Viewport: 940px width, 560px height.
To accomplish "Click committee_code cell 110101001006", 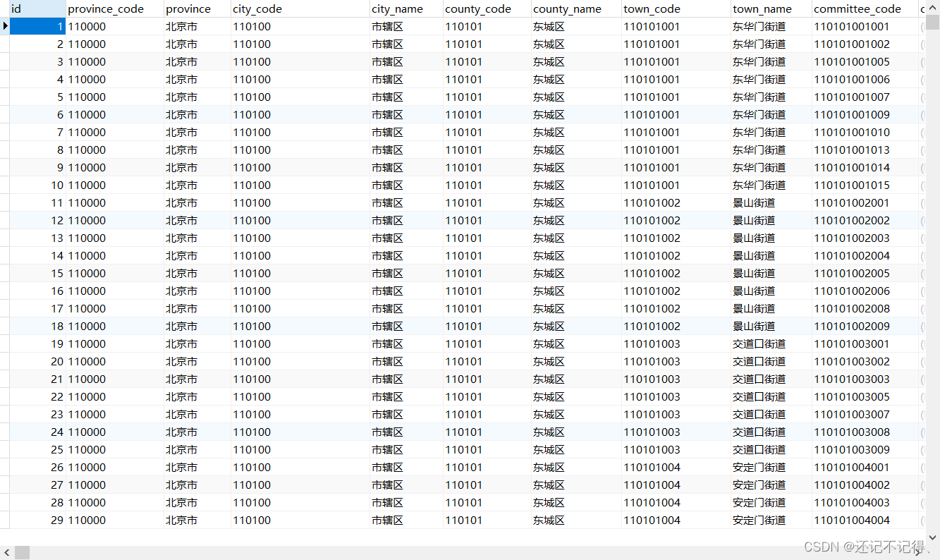I will [865, 79].
